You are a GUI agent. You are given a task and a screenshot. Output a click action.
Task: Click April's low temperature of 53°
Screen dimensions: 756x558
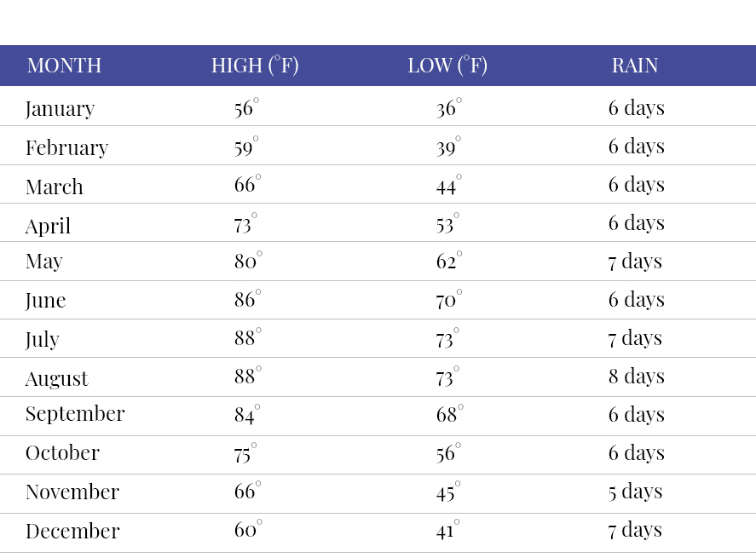pos(447,224)
